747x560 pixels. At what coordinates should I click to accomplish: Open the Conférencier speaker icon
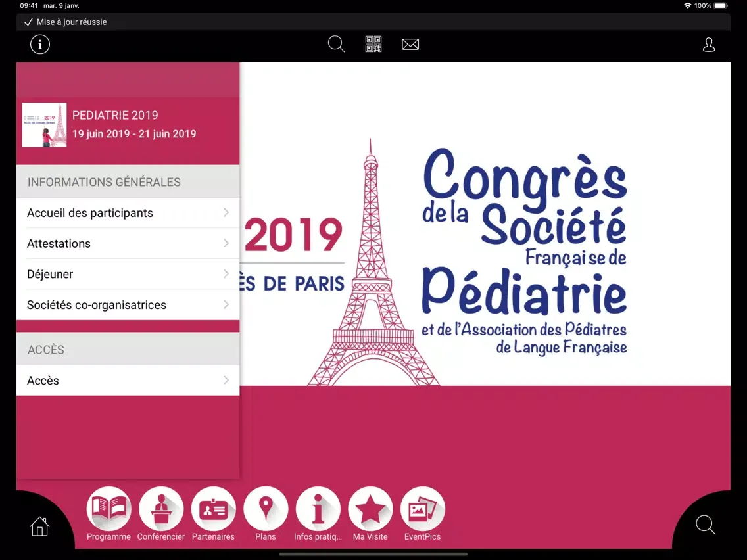click(161, 509)
